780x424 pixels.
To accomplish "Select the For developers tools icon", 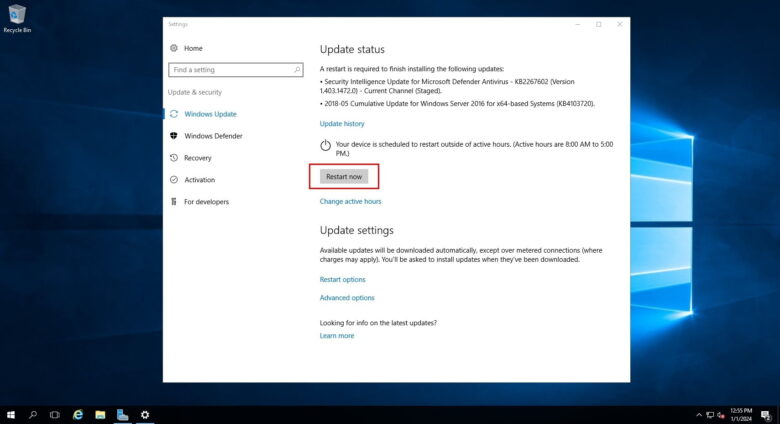I will (174, 202).
